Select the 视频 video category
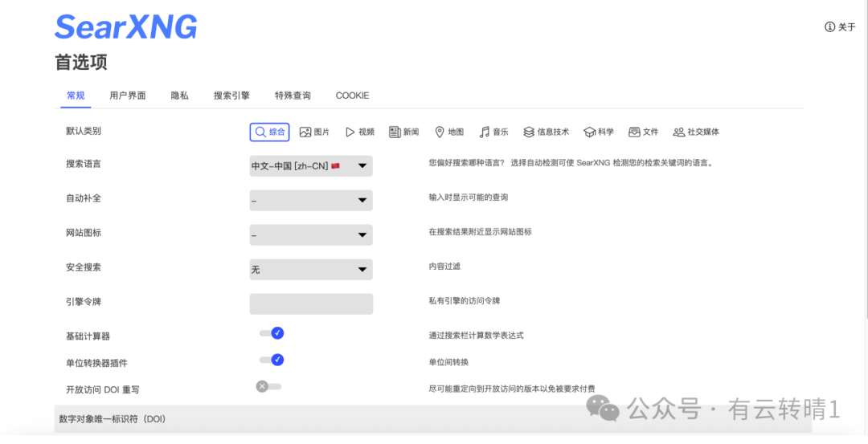 [360, 132]
